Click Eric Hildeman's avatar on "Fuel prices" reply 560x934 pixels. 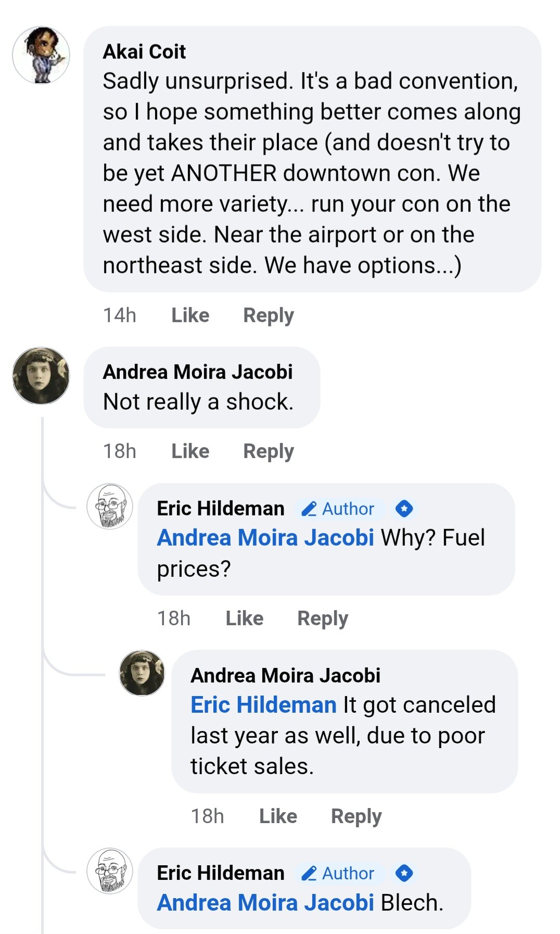coord(110,506)
